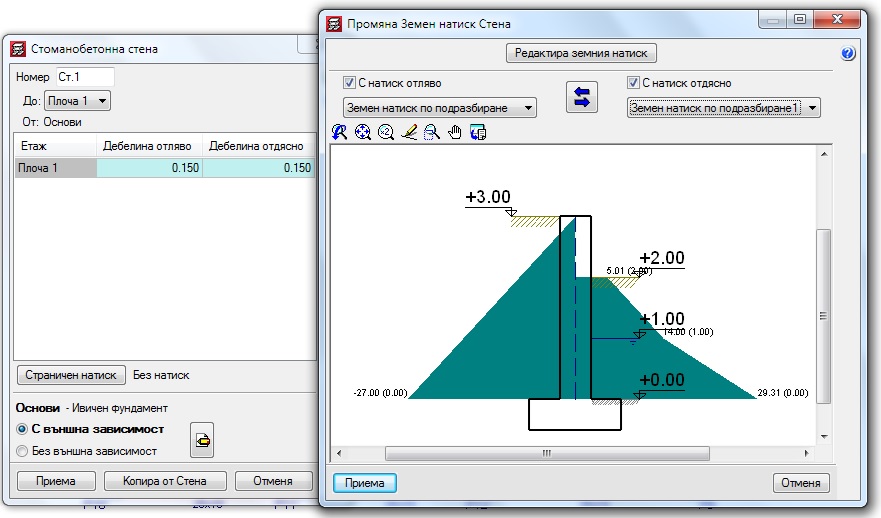Click the Етаж column header
The height and width of the screenshot is (518, 881).
point(55,146)
